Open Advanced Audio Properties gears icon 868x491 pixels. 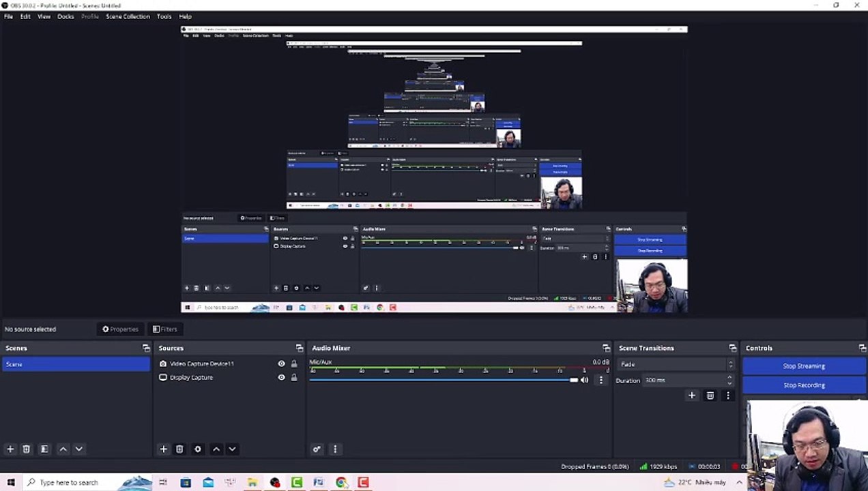click(317, 449)
